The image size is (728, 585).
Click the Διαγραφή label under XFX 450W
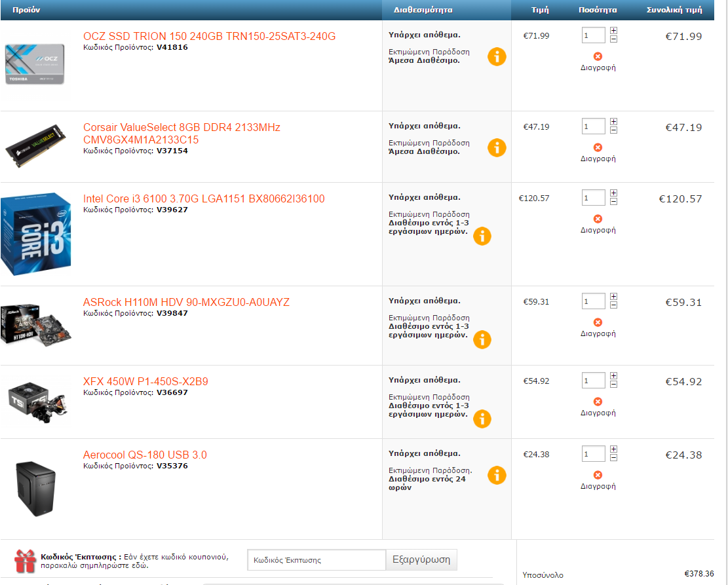pyautogui.click(x=598, y=413)
